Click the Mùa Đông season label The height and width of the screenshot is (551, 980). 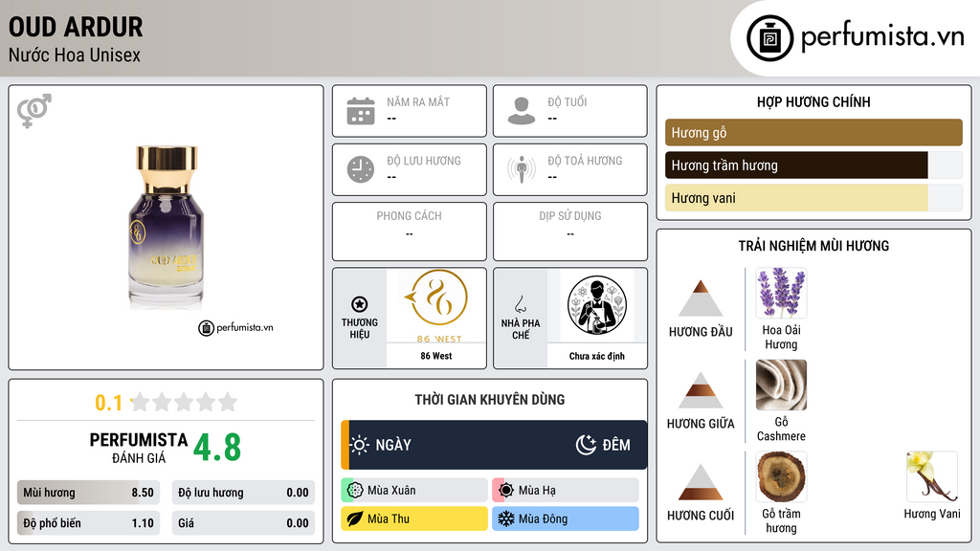point(544,518)
